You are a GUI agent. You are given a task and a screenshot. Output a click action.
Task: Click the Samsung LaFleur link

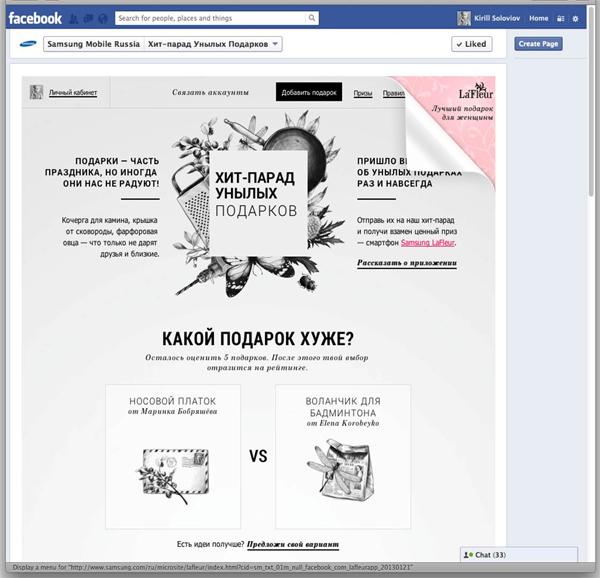tap(429, 243)
